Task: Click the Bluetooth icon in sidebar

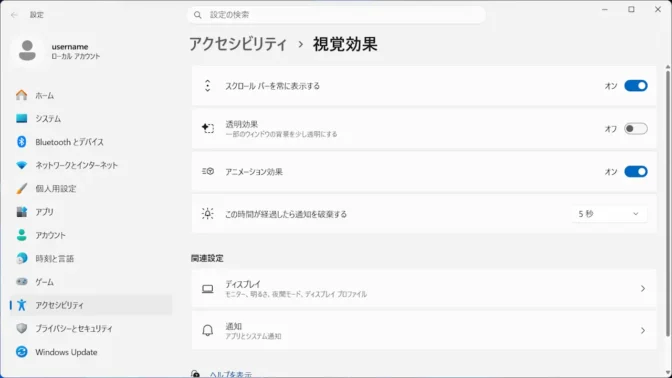Action: 21,142
